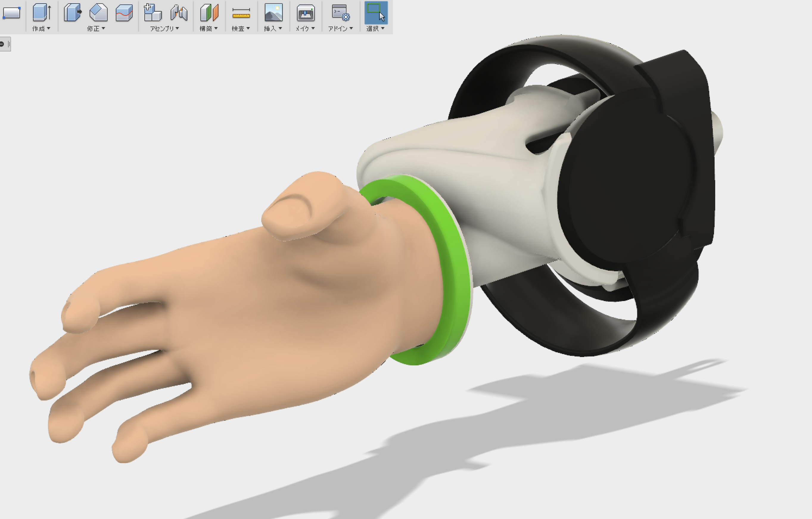This screenshot has width=812, height=519.
Task: Click the New Component icon
Action: 153,13
